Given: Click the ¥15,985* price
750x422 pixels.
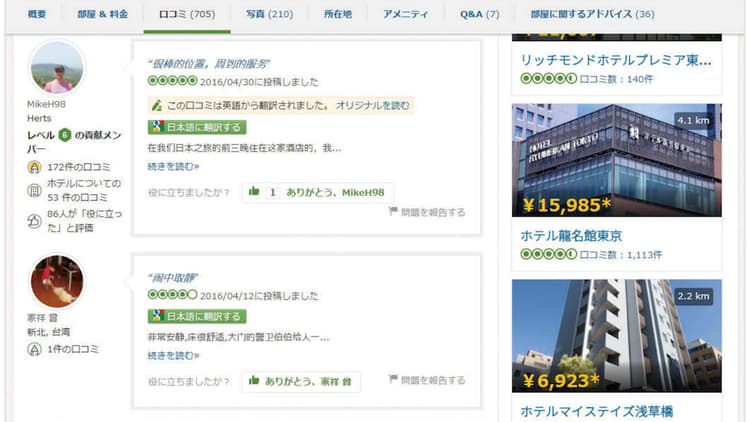Looking at the screenshot, I should 567,205.
